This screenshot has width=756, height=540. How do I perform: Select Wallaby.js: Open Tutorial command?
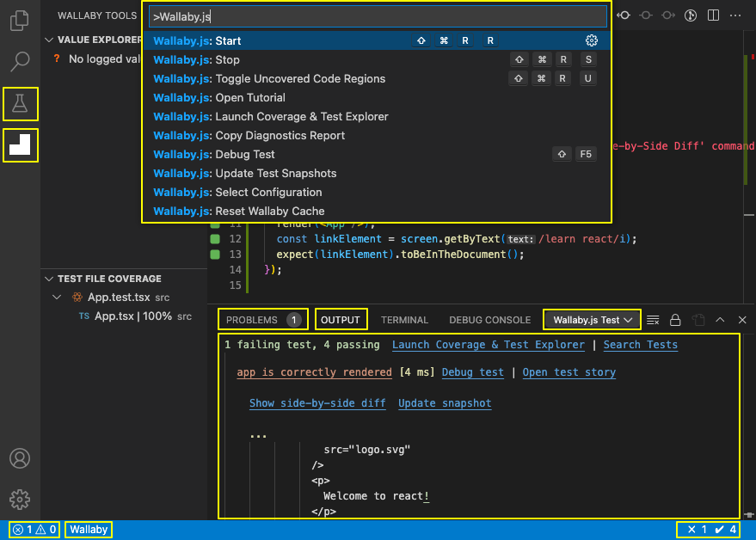[377, 97]
